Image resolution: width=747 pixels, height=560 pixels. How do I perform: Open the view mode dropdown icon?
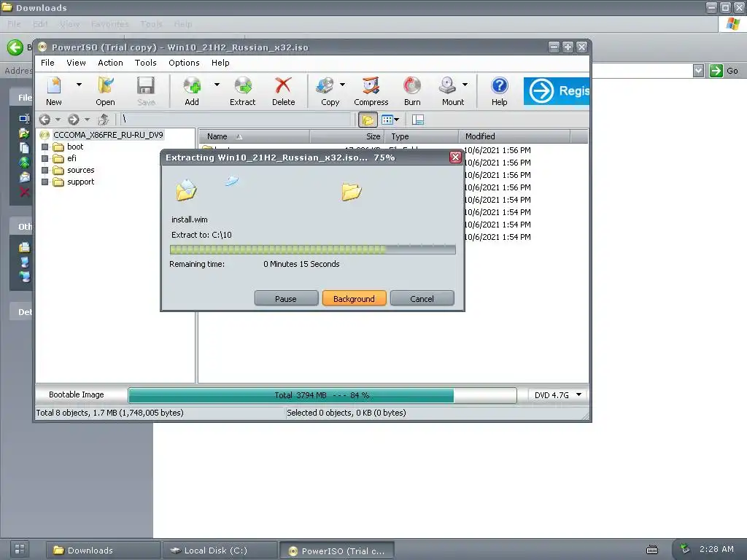point(391,120)
